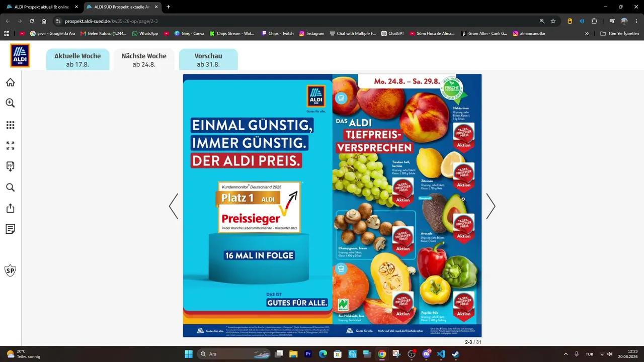Switch to Aktuelle Woche ab 17.8. tab
644x362 pixels.
[77, 60]
